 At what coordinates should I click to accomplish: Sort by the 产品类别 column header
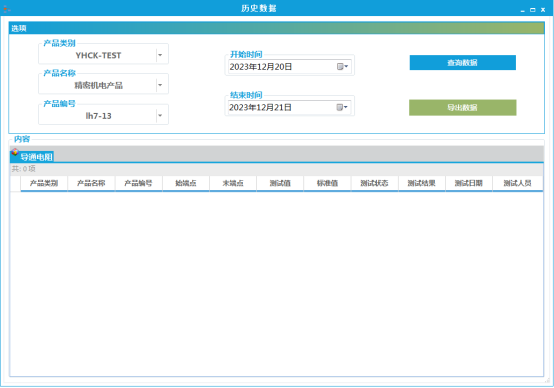tap(44, 183)
